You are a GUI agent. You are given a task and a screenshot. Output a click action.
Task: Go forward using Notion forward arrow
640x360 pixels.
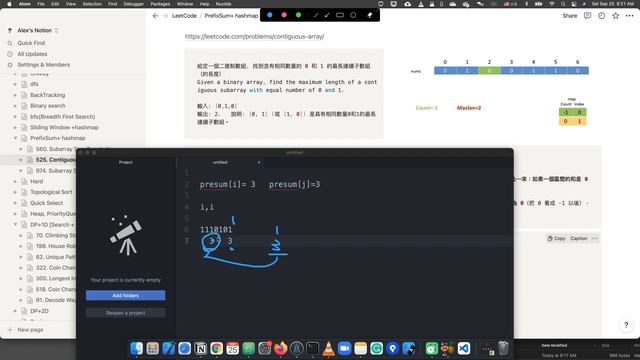click(x=165, y=16)
